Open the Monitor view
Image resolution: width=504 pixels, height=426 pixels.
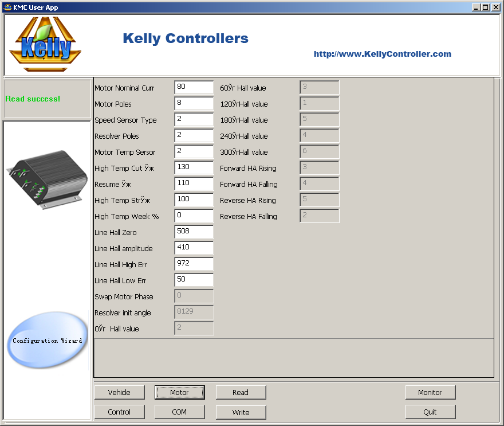coord(430,392)
